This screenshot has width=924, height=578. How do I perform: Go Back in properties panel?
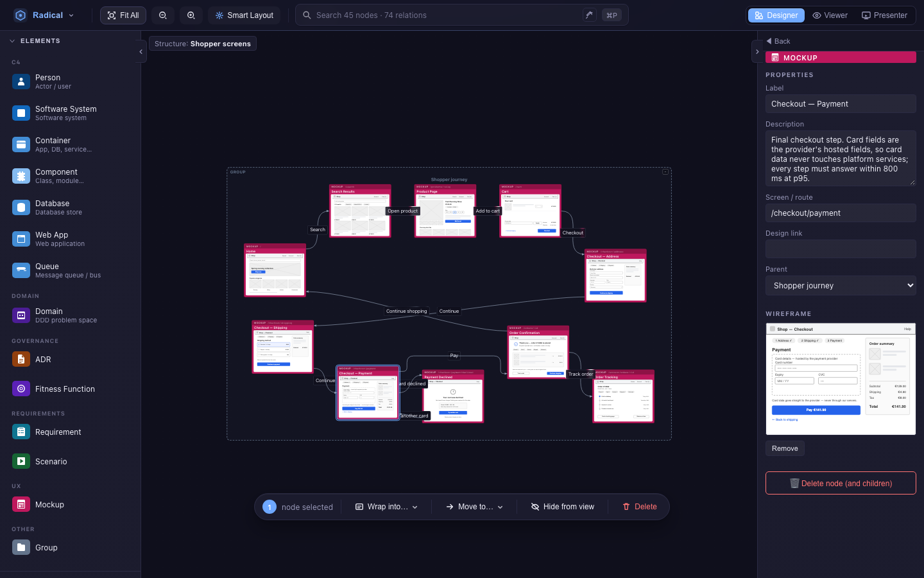(x=778, y=41)
